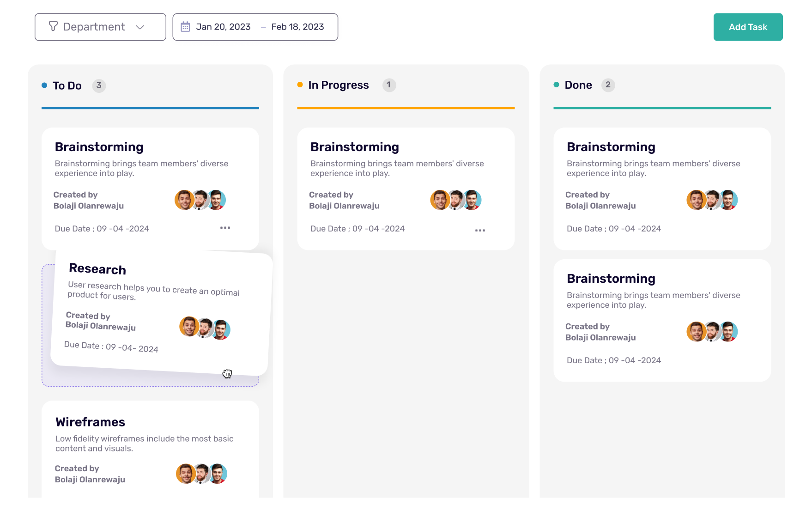Open three-dot menu on To Do Brainstorming card
Image resolution: width=812 pixels, height=511 pixels.
click(225, 228)
